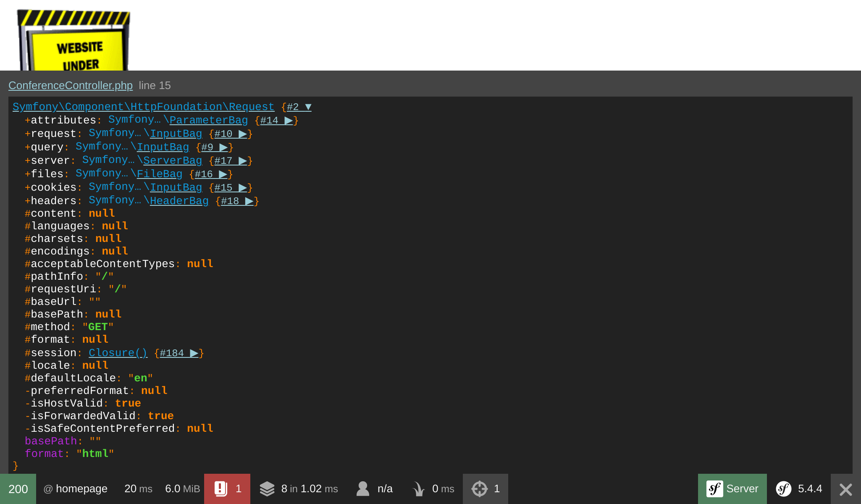Open the exception panel showing 1 error

tap(227, 488)
